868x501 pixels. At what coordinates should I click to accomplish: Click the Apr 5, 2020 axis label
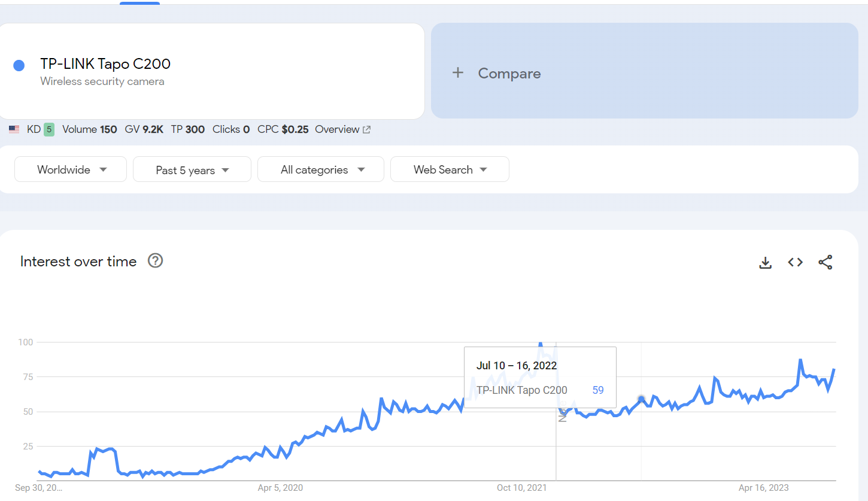280,488
